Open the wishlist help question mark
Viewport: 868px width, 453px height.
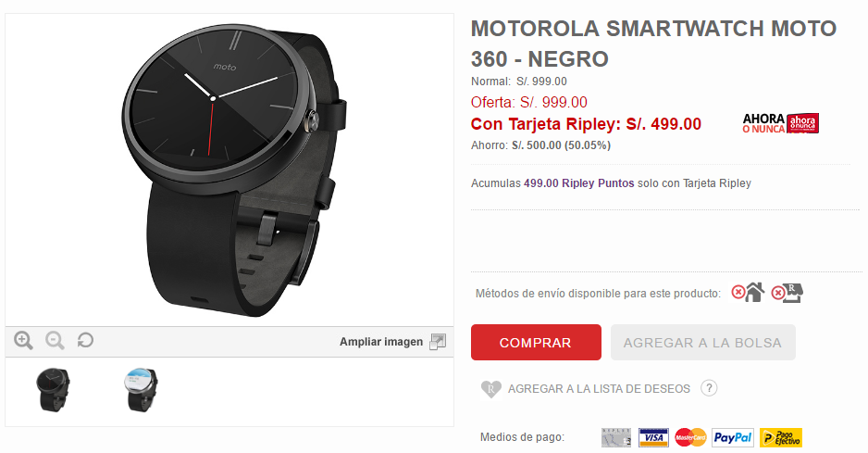pyautogui.click(x=709, y=387)
